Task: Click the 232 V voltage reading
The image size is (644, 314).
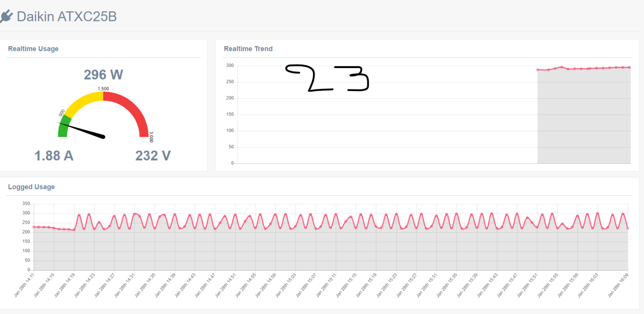Action: pos(153,156)
